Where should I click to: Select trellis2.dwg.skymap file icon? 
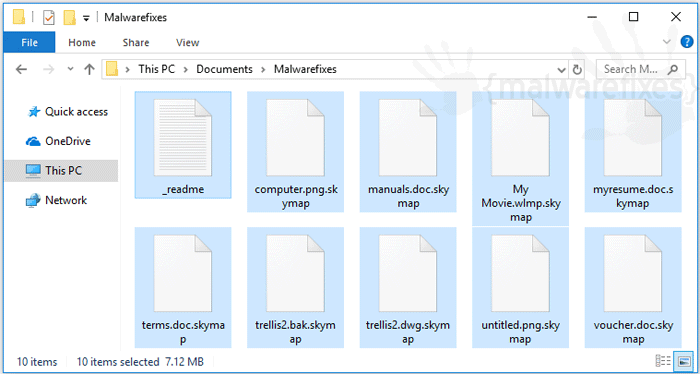(408, 273)
